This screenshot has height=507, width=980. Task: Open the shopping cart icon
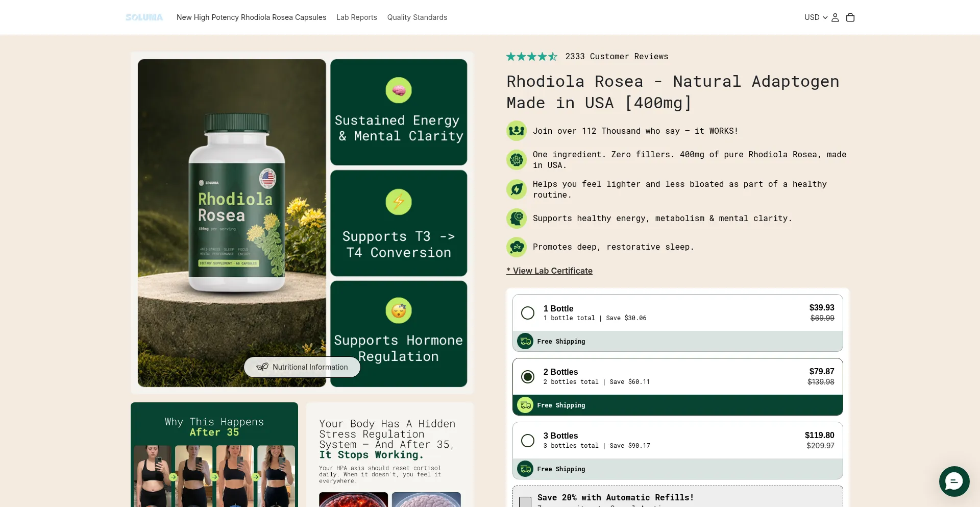click(x=850, y=17)
